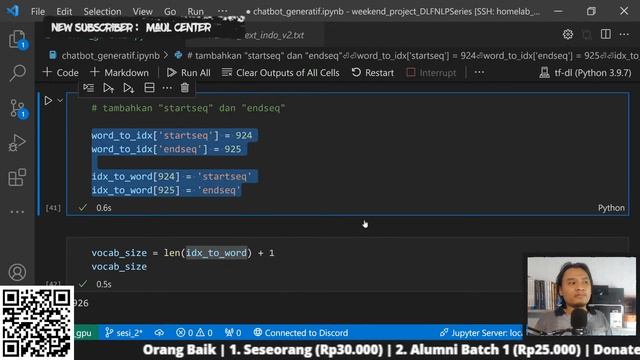Open the File menu
The image size is (640, 360).
(x=38, y=11)
